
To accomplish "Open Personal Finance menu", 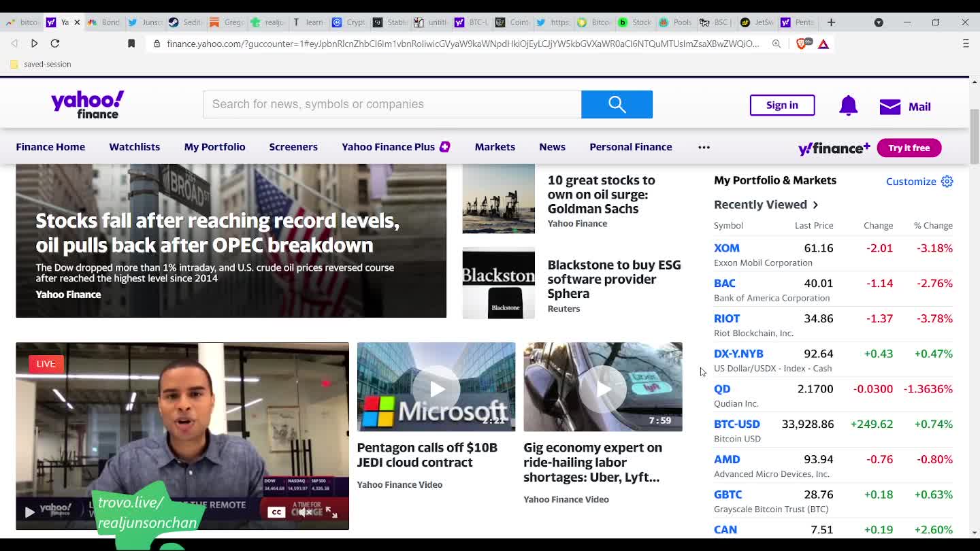I will tap(630, 147).
